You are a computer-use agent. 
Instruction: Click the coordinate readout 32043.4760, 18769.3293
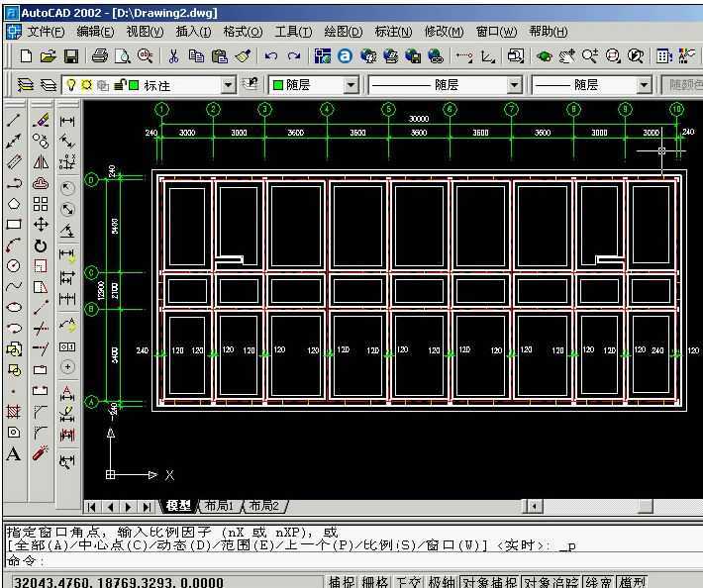119,582
